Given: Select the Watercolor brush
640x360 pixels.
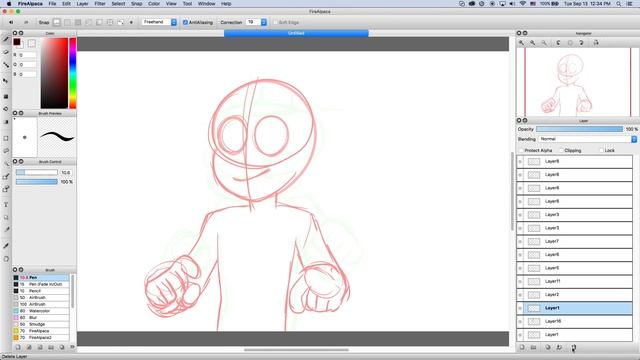Looking at the screenshot, I should [x=41, y=311].
